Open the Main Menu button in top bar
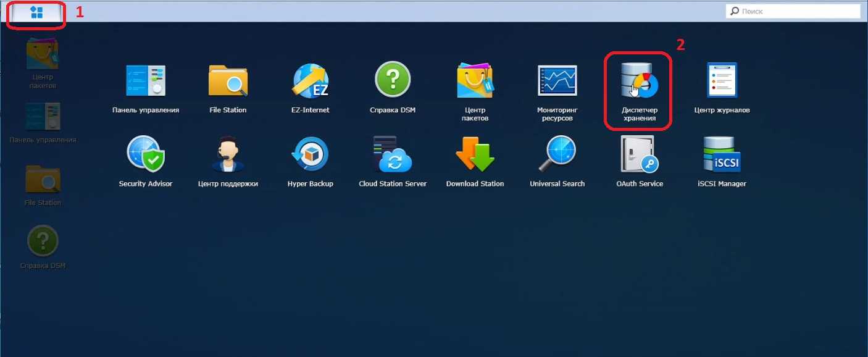 (36, 13)
